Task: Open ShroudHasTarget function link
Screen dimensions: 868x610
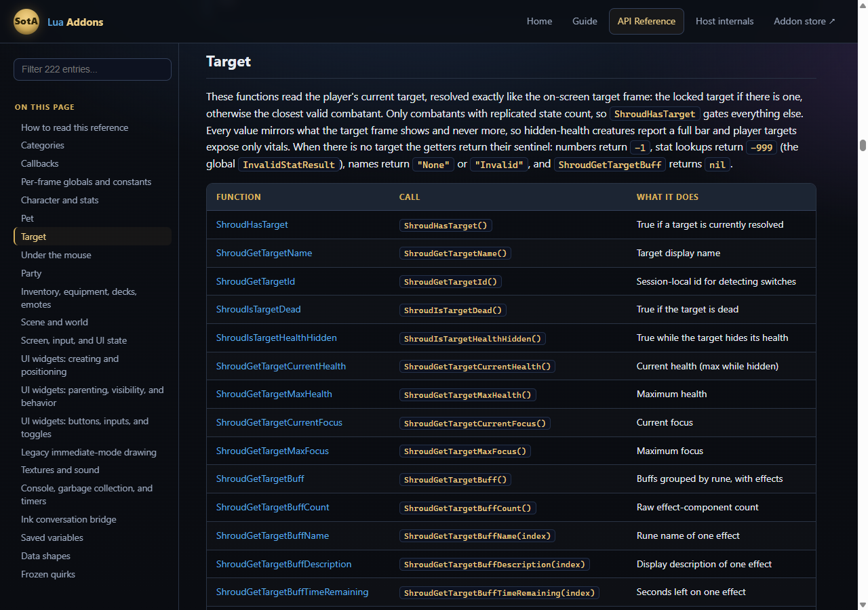Action: click(252, 224)
